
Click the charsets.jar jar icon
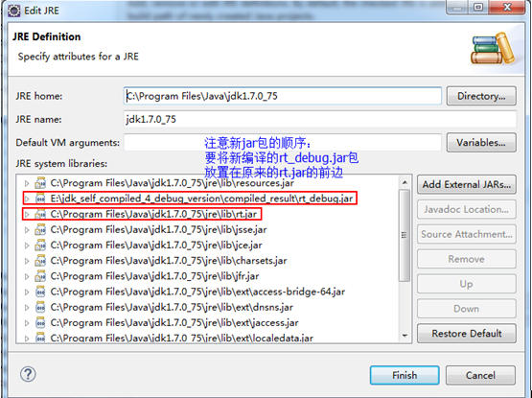coord(40,261)
